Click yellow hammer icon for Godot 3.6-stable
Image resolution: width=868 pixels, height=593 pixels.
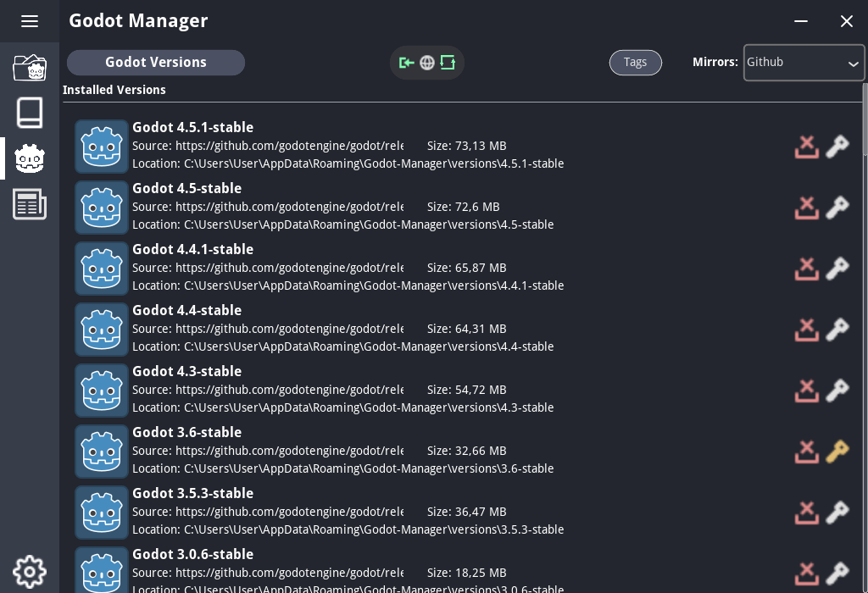click(x=837, y=452)
